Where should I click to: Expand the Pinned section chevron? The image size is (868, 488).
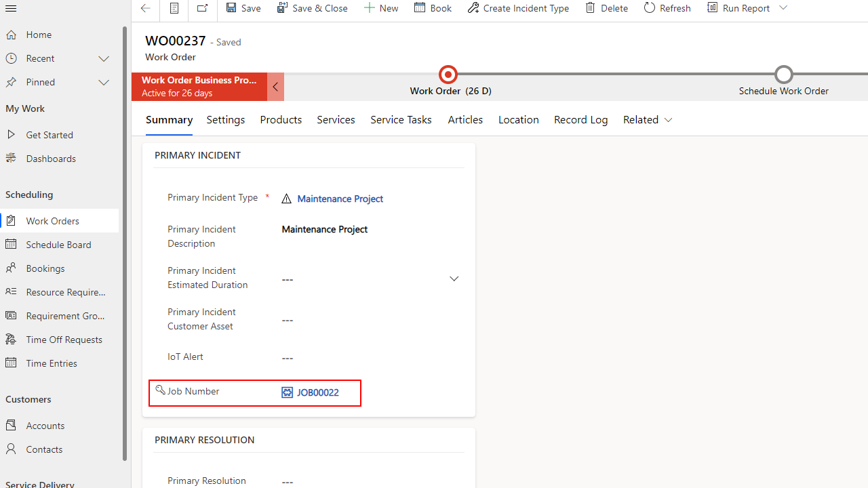tap(104, 82)
